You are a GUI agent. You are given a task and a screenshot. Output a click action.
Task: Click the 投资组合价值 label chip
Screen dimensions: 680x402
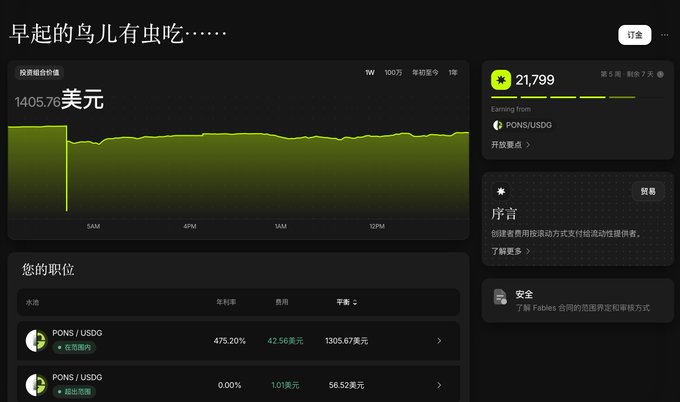click(x=39, y=72)
